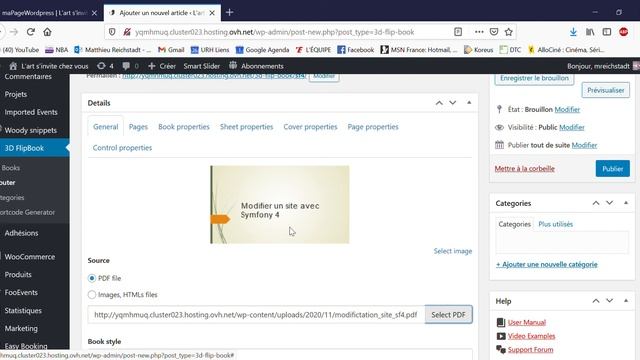Move Categories panel up with chevron

(596, 203)
